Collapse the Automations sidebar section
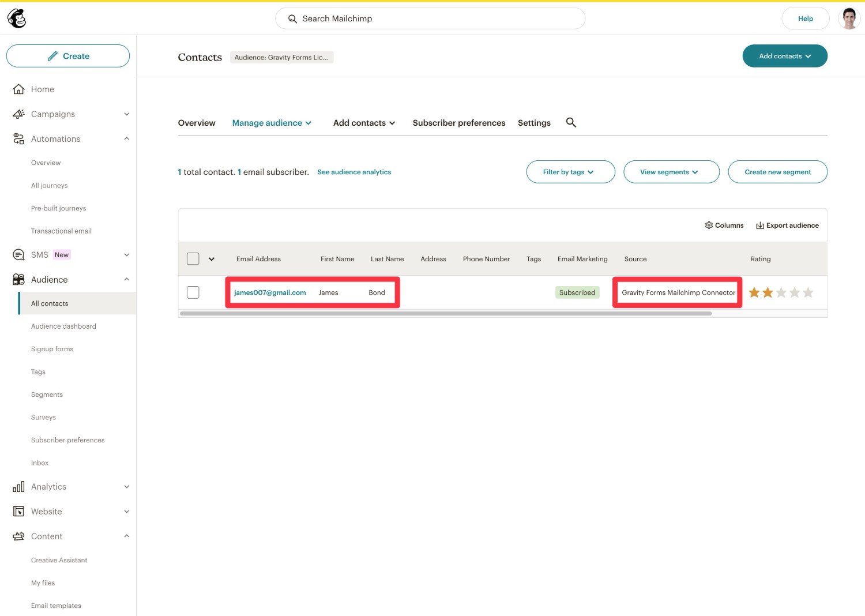Viewport: 865px width, 616px height. 126,139
